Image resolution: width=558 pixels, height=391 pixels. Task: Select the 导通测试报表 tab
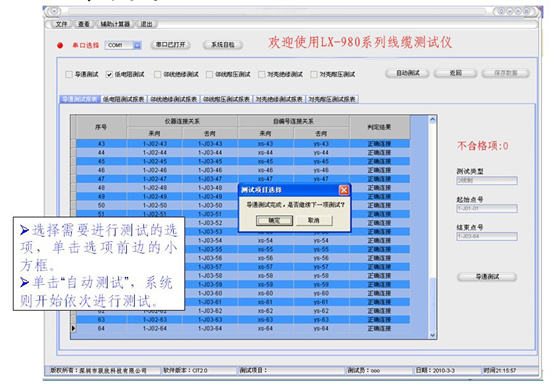[x=80, y=99]
